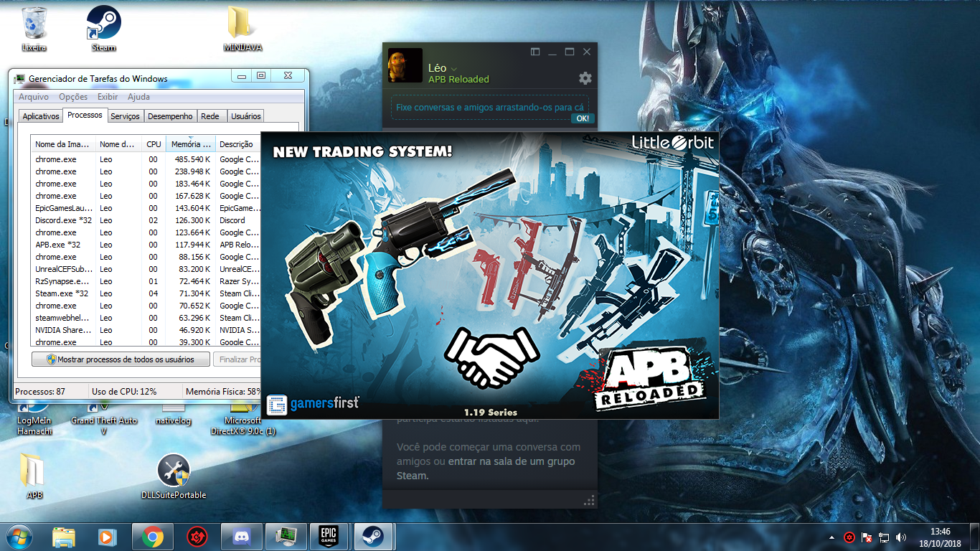The height and width of the screenshot is (551, 980).
Task: Select the APB.exe *32 process row
Action: (146, 245)
